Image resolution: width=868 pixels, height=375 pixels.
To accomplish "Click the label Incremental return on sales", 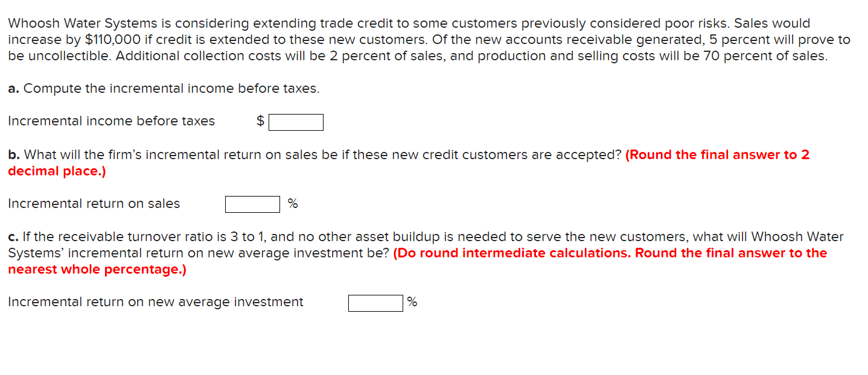I will point(94,203).
